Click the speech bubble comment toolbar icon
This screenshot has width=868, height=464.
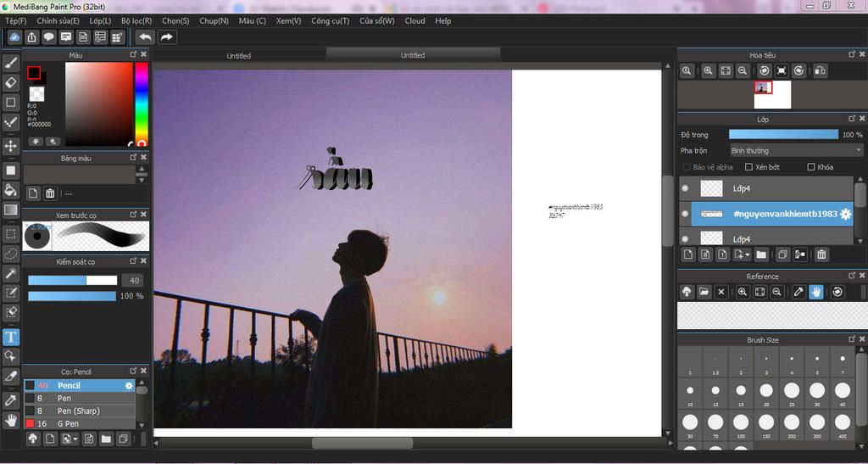(49, 37)
